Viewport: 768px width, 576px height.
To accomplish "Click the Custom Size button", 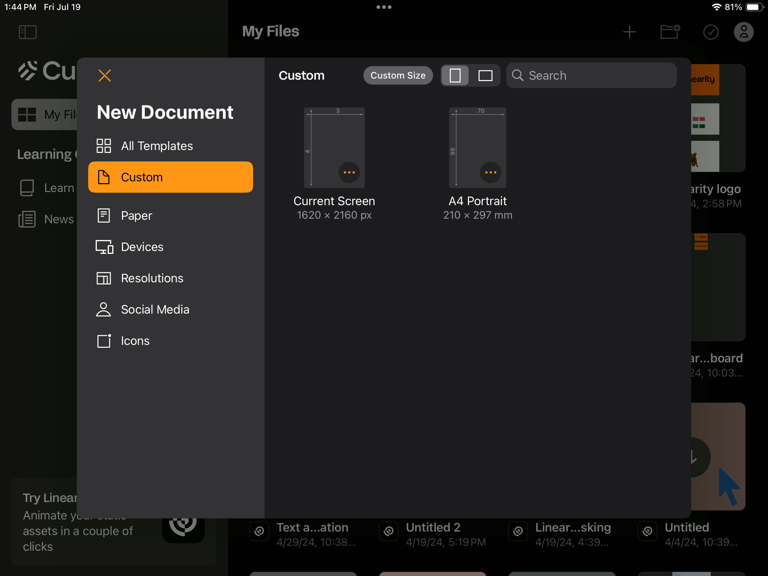I will click(x=398, y=75).
